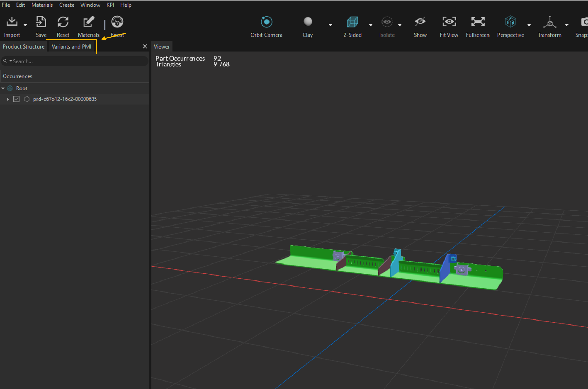Switch to the Variants and PMI tab
The image size is (588, 389).
click(71, 47)
